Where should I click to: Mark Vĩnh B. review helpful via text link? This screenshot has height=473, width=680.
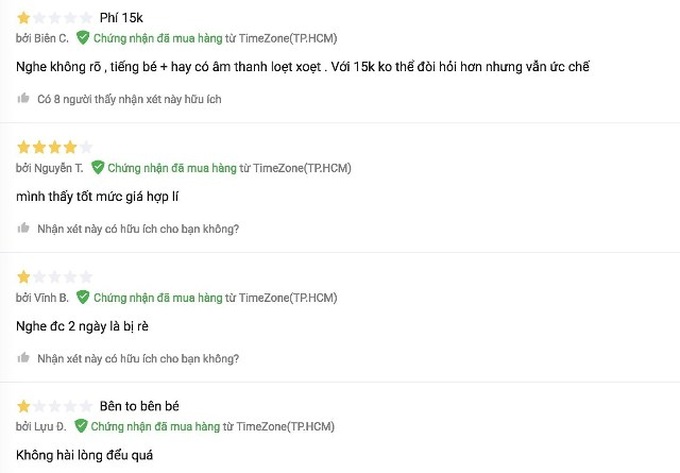(x=138, y=359)
